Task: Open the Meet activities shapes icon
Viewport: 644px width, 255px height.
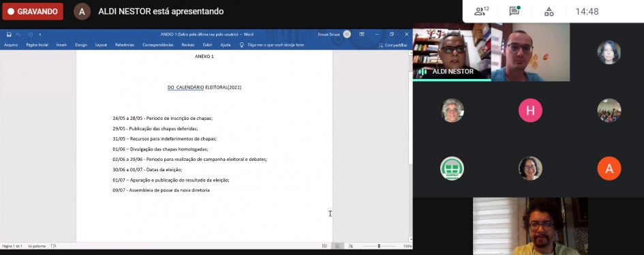Action: click(549, 12)
